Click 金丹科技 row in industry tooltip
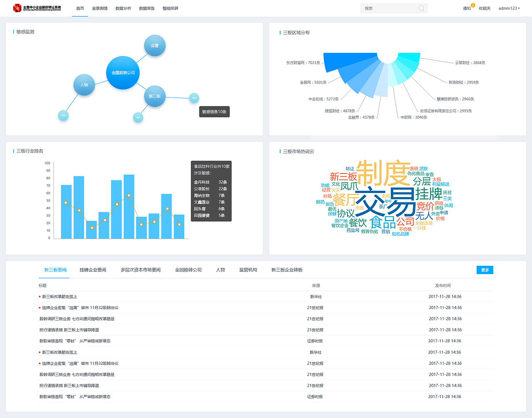The image size is (532, 418). [x=210, y=182]
